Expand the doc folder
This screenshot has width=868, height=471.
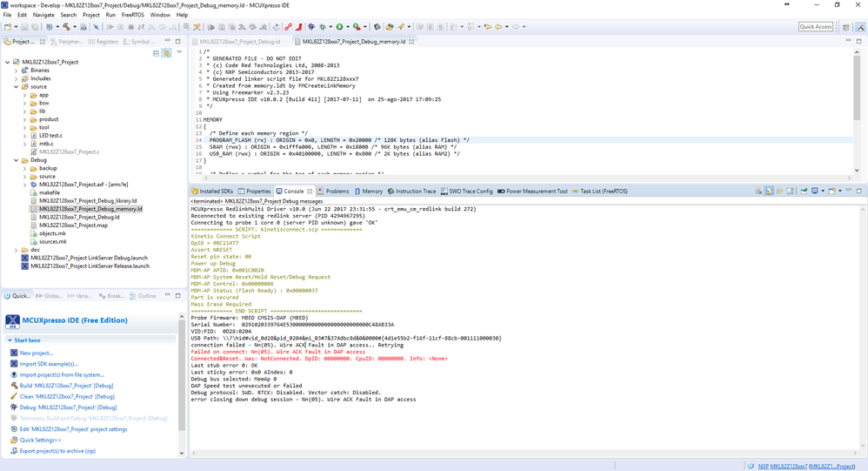coord(16,250)
